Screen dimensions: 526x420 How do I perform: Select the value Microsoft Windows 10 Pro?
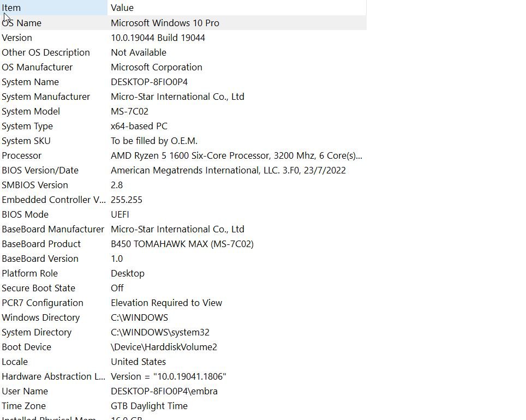pyautogui.click(x=165, y=23)
